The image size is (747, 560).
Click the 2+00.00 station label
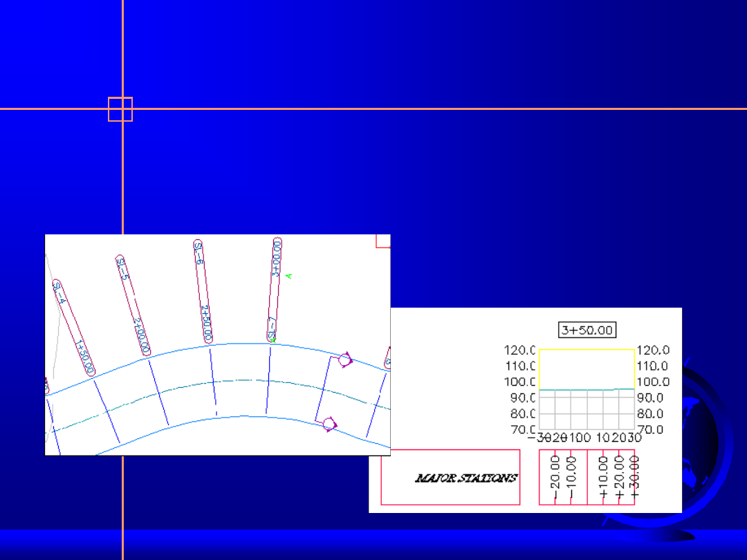[142, 335]
